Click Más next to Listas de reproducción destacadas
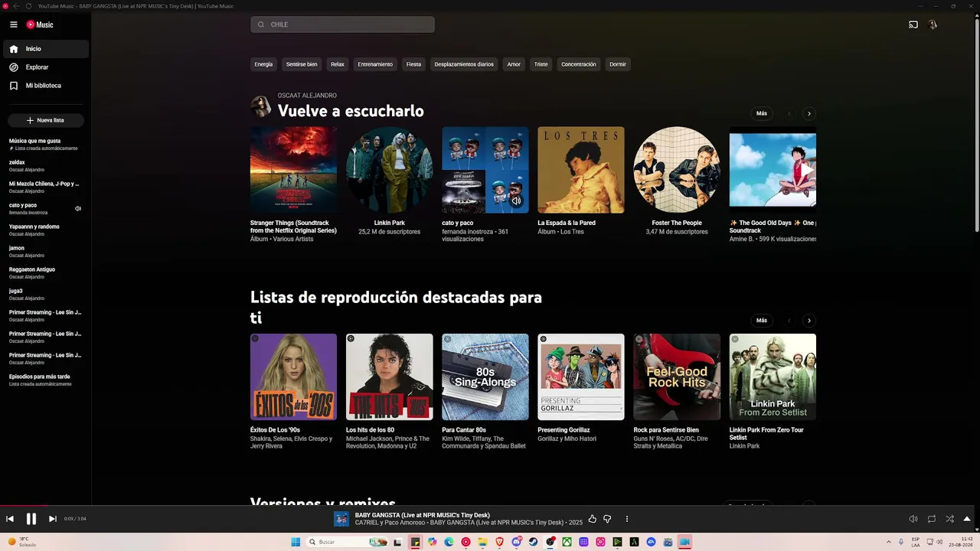 [762, 321]
